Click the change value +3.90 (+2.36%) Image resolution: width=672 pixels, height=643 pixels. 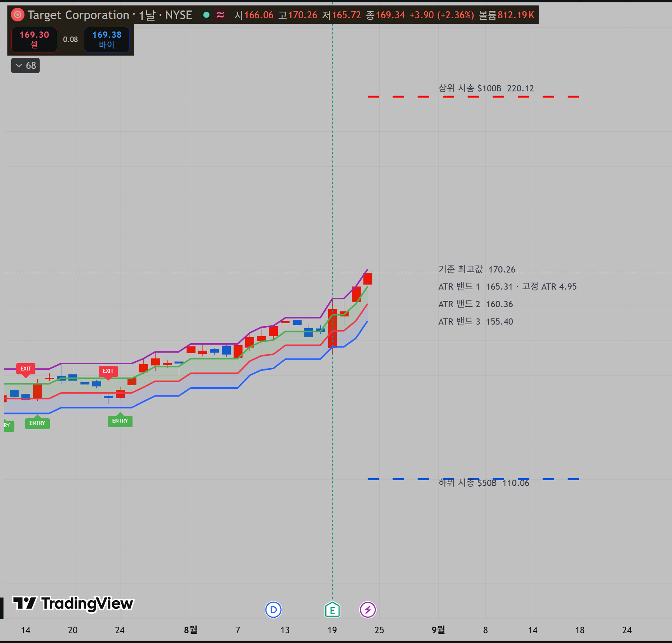click(442, 15)
